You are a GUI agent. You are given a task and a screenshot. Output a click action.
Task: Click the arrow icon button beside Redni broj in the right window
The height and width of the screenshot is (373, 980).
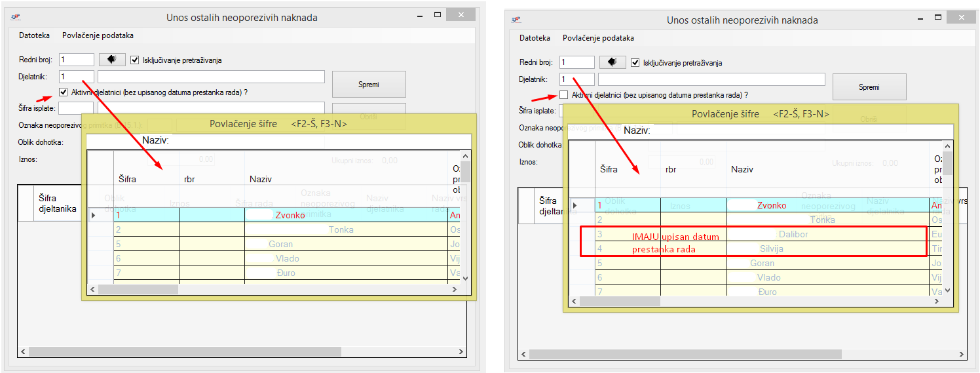click(x=612, y=62)
